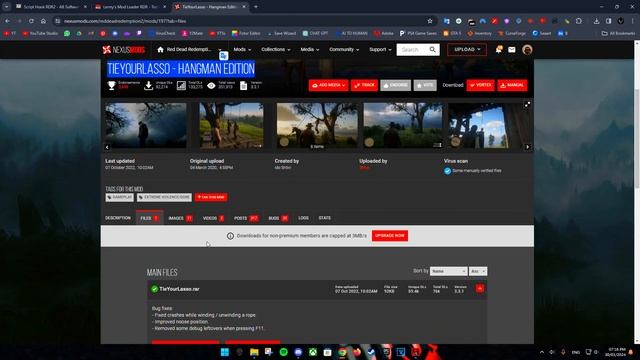This screenshot has height=360, width=640.
Task: Click the virus scan verified check icon
Action: tap(447, 171)
